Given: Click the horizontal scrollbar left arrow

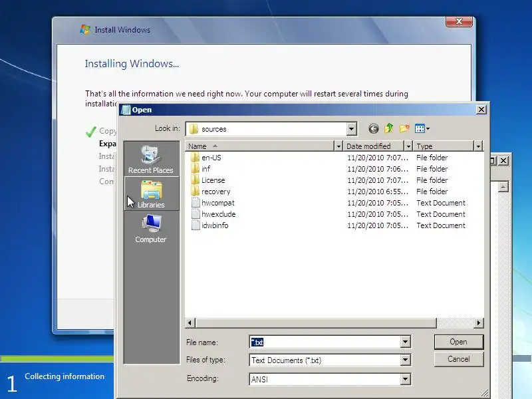Looking at the screenshot, I should [190, 323].
